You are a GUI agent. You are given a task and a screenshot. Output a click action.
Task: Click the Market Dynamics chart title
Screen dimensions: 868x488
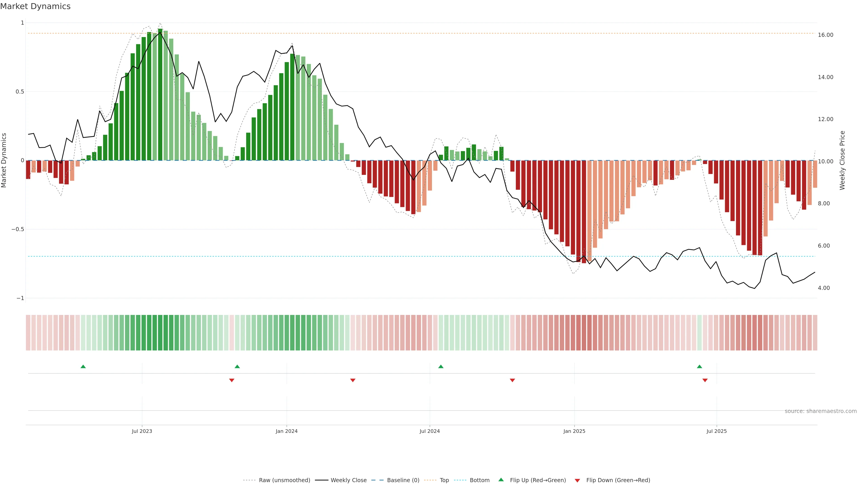35,6
